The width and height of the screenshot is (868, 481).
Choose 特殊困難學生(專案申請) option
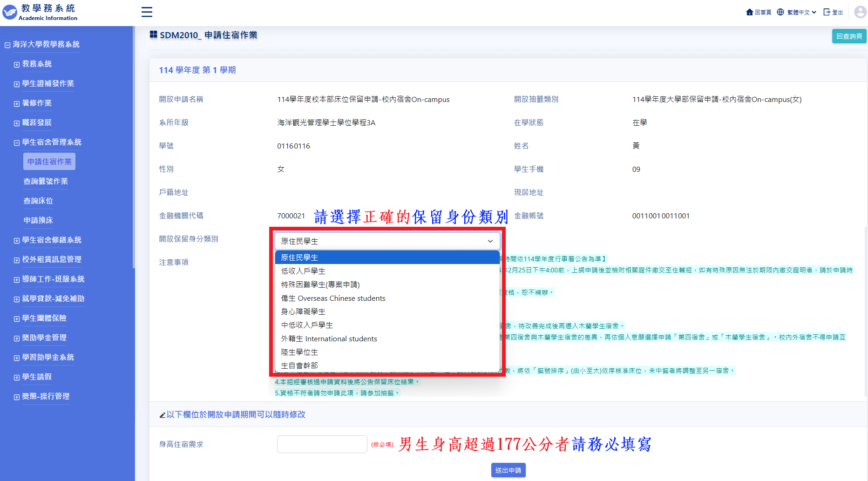(x=387, y=285)
